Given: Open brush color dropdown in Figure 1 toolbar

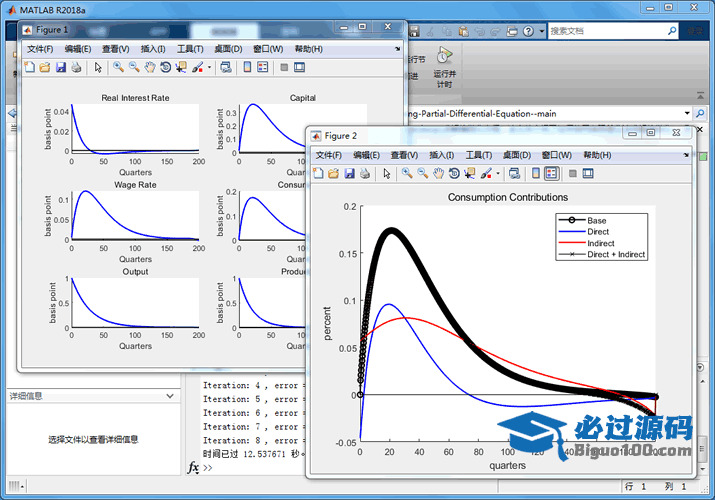Looking at the screenshot, I should 209,67.
